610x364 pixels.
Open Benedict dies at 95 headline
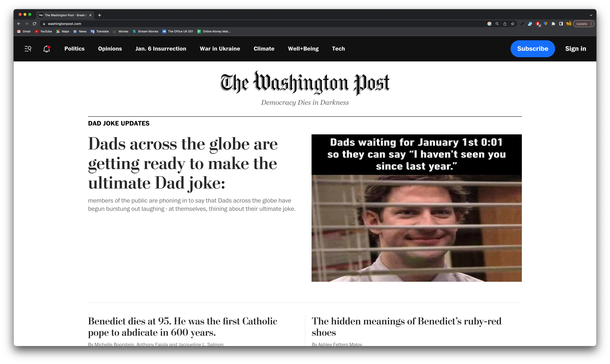tap(183, 327)
